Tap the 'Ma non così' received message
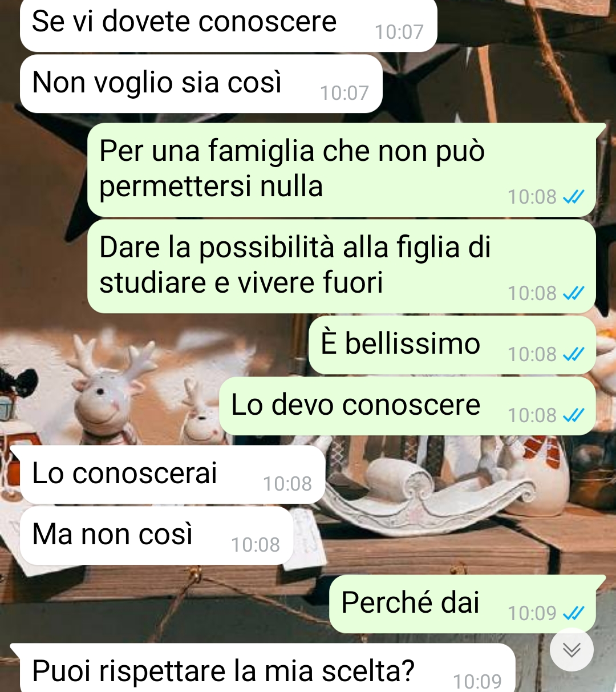The width and height of the screenshot is (616, 692). coord(157,536)
